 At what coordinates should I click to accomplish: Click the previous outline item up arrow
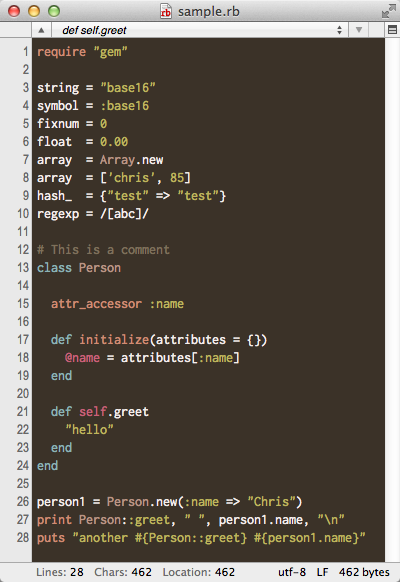[x=41, y=30]
